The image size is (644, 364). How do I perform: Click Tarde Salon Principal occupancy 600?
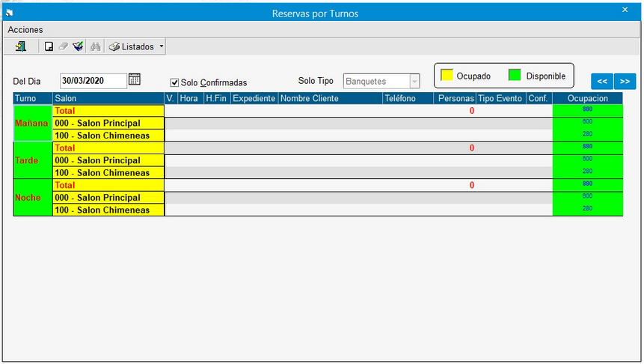coord(588,160)
